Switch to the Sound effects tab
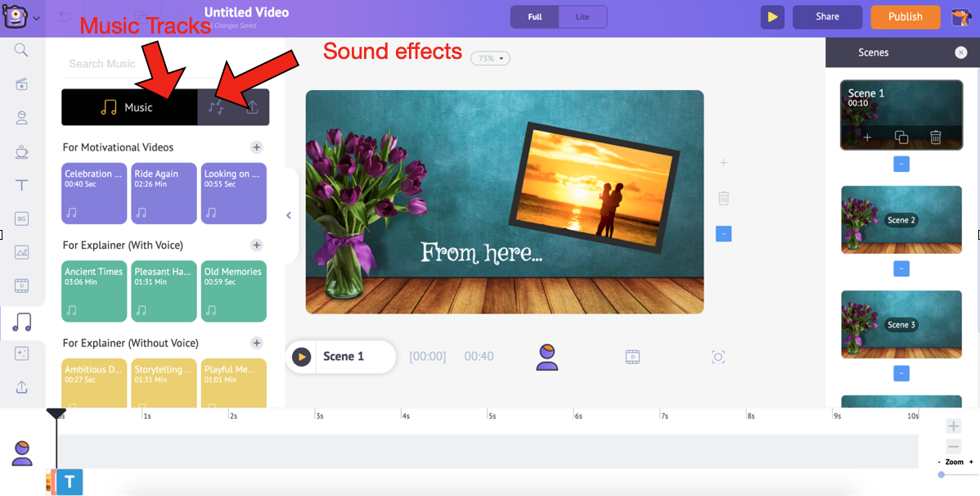This screenshot has width=980, height=496. (216, 107)
